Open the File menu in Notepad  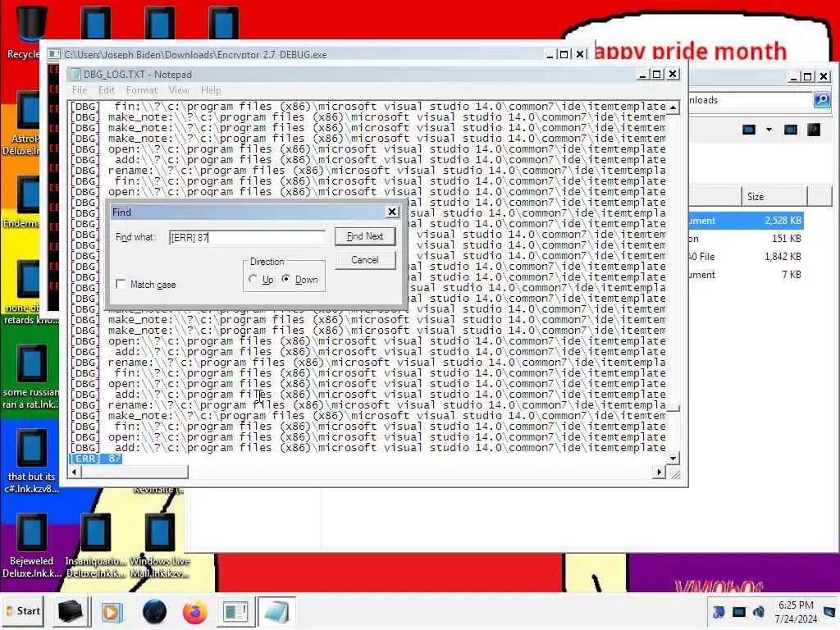80,90
